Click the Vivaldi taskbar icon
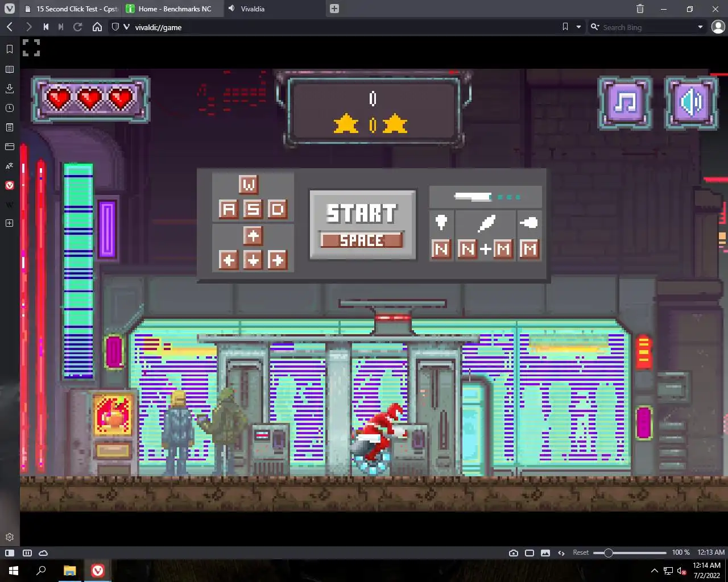 98,571
